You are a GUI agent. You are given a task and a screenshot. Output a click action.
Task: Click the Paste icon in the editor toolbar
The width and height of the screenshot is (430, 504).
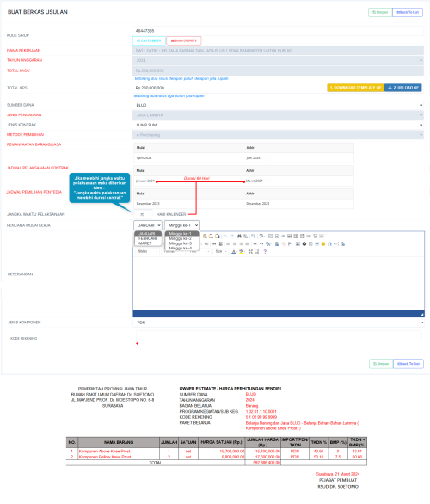point(205,236)
